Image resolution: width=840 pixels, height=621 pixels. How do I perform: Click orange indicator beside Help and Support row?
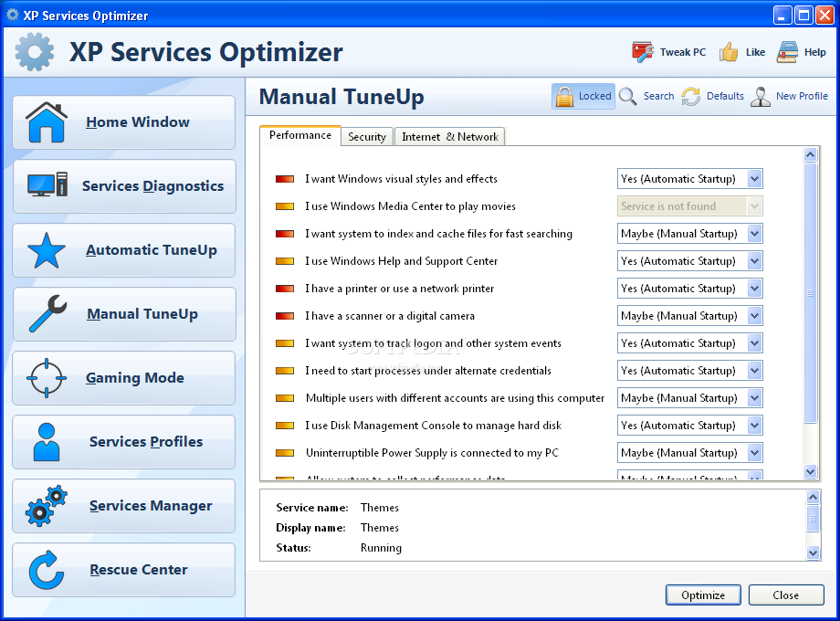[x=285, y=261]
